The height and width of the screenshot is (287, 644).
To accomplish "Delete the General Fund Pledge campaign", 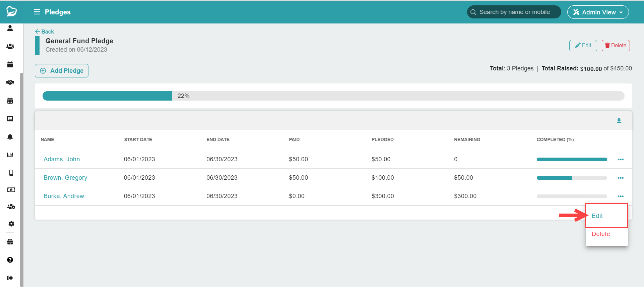I will click(616, 46).
